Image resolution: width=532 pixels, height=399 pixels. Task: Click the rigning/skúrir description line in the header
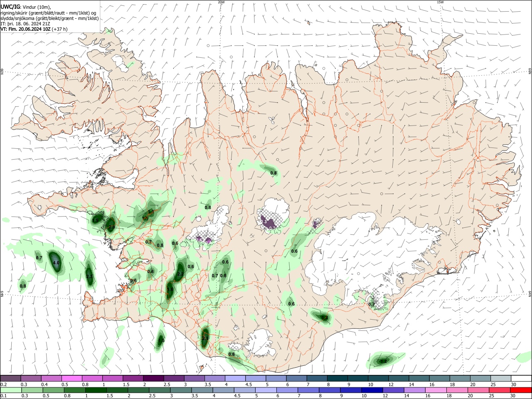(48, 12)
